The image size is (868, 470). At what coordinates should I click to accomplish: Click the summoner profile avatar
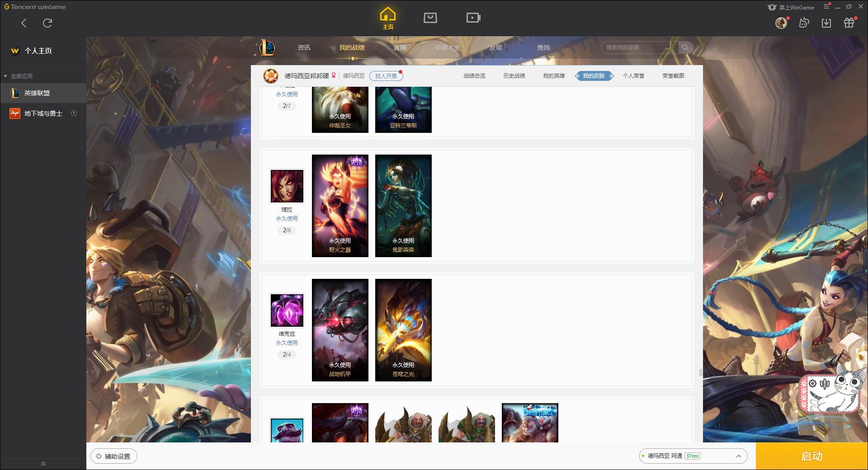[x=270, y=75]
